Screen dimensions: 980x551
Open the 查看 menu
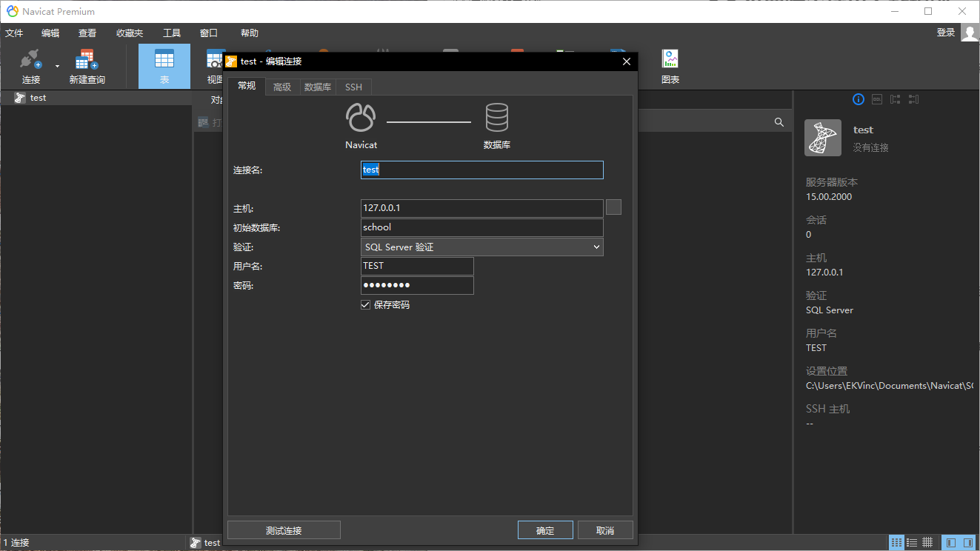(87, 33)
